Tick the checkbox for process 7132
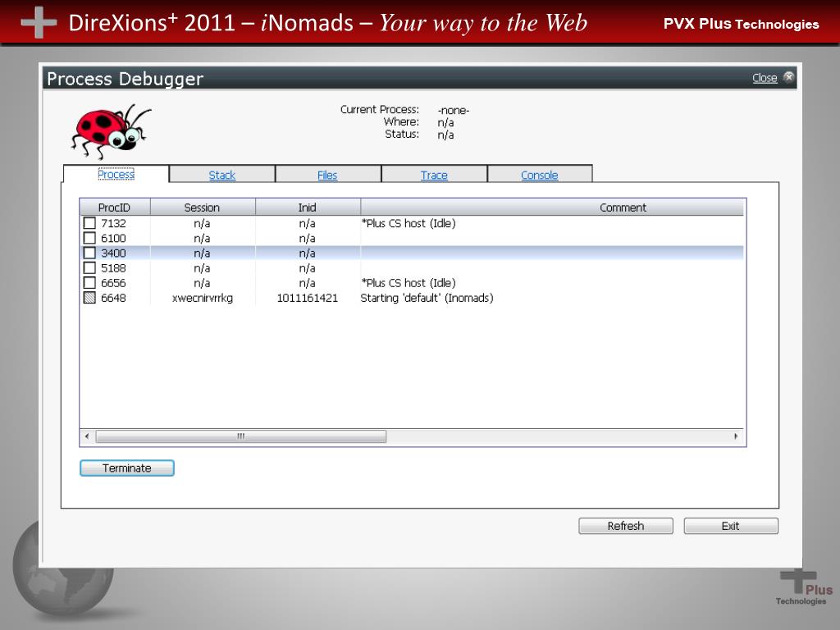 tap(89, 223)
